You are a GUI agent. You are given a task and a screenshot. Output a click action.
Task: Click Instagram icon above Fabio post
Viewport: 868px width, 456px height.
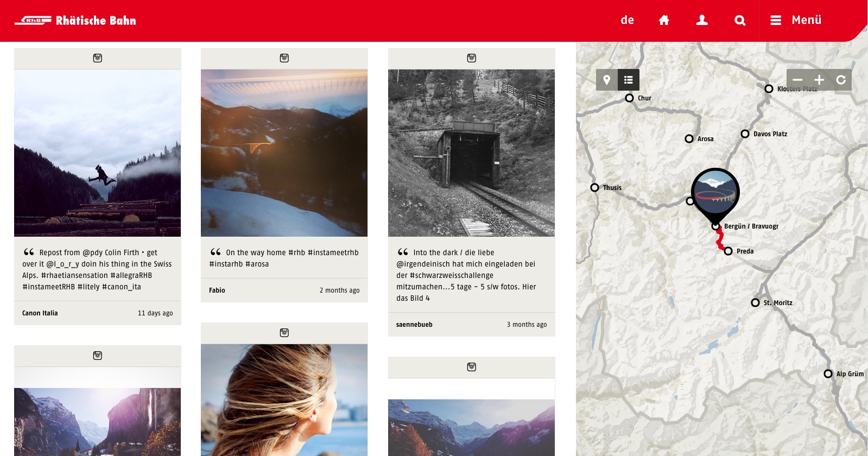tap(284, 58)
